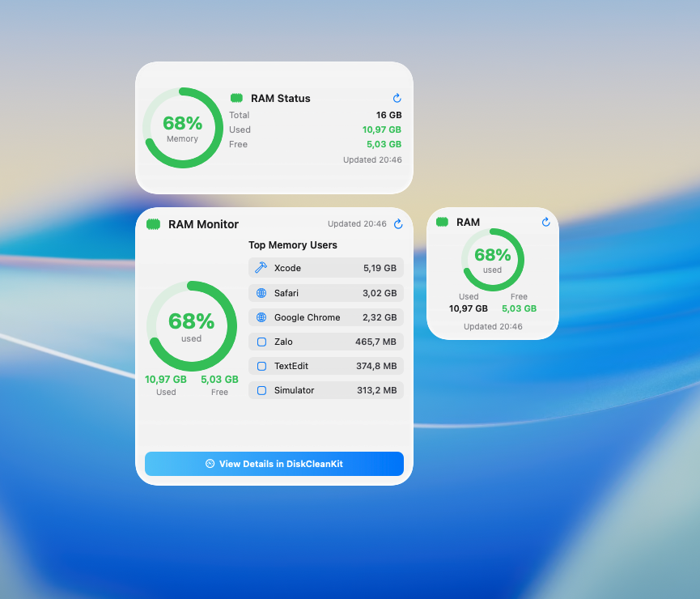The width and height of the screenshot is (700, 599).
Task: Select the Safari icon in Top Memory Users
Action: coord(261,292)
